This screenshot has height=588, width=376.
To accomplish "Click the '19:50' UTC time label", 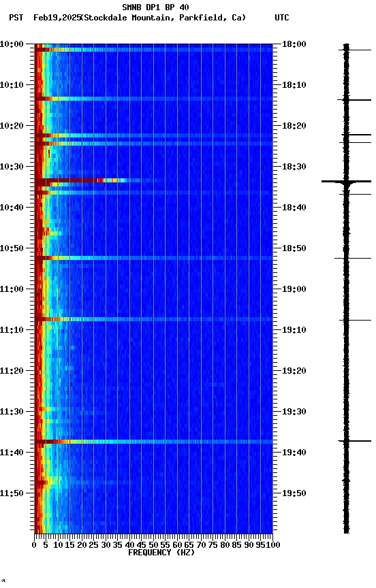I will click(294, 493).
